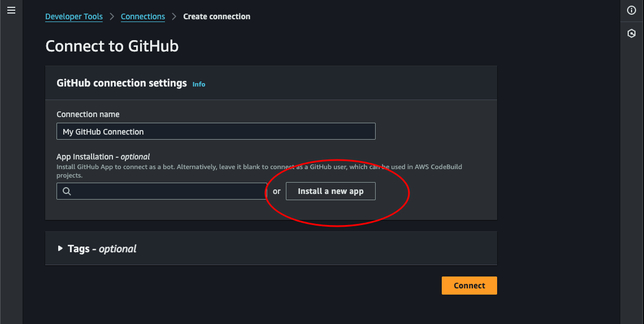The height and width of the screenshot is (324, 644).
Task: Navigate to Connections breadcrumb link
Action: pos(143,17)
